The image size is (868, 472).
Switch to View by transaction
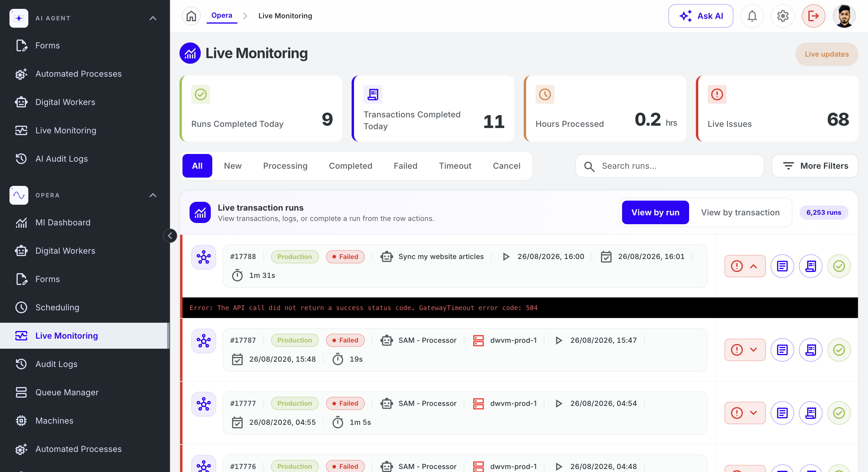(740, 212)
